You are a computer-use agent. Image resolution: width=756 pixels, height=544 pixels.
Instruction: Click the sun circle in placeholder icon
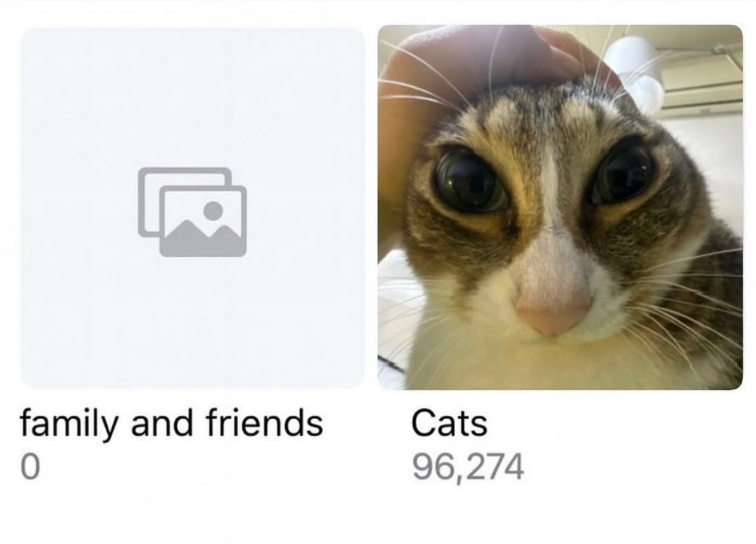[x=213, y=210]
